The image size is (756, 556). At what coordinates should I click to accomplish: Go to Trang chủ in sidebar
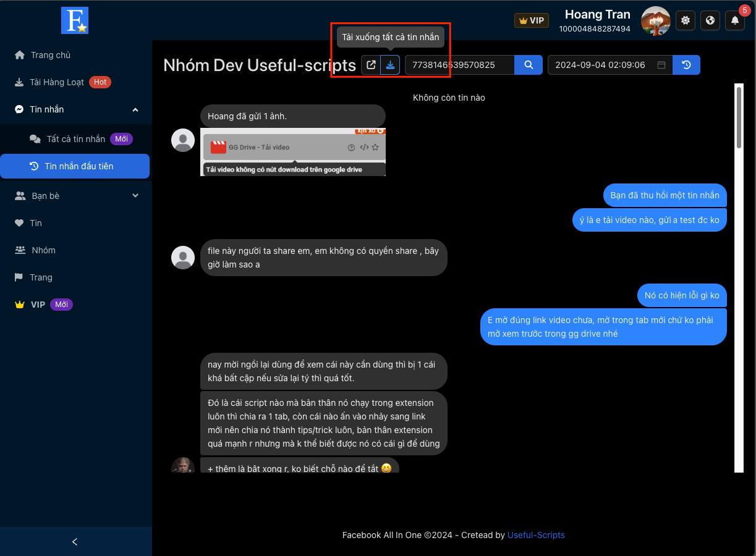click(x=75, y=55)
